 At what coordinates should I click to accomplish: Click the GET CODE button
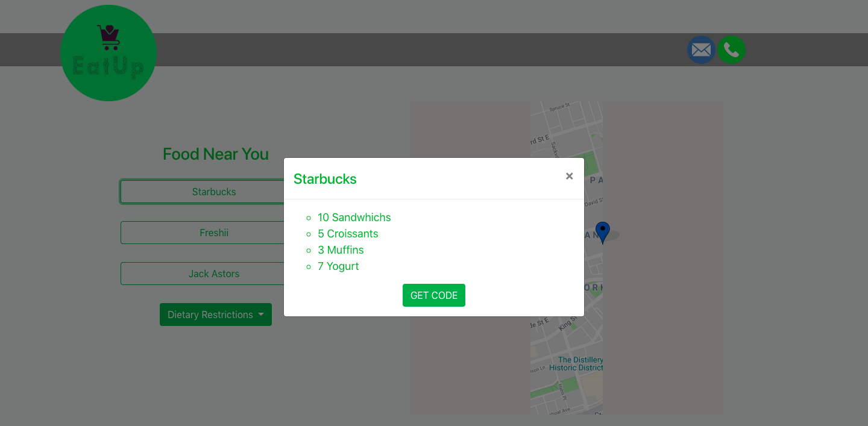point(434,295)
